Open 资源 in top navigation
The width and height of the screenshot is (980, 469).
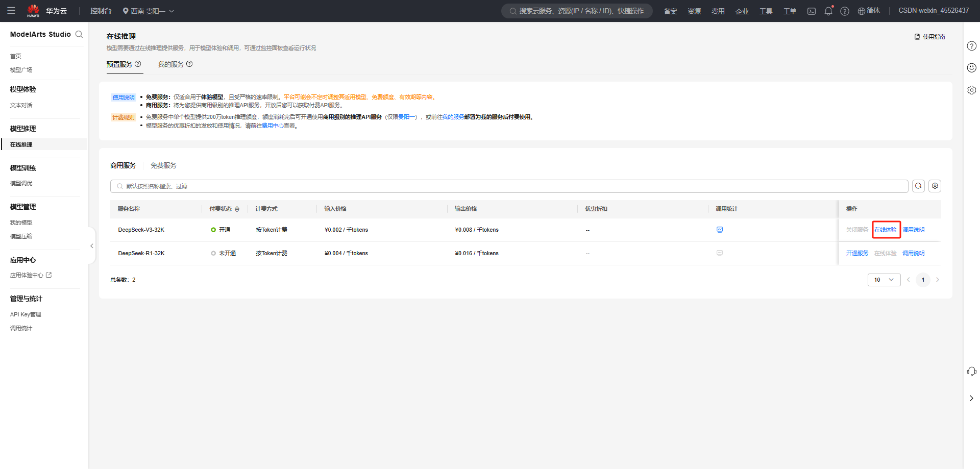click(x=694, y=11)
